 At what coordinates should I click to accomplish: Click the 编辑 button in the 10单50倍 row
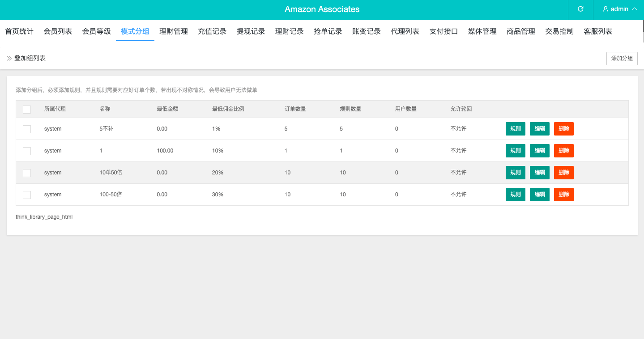(539, 173)
